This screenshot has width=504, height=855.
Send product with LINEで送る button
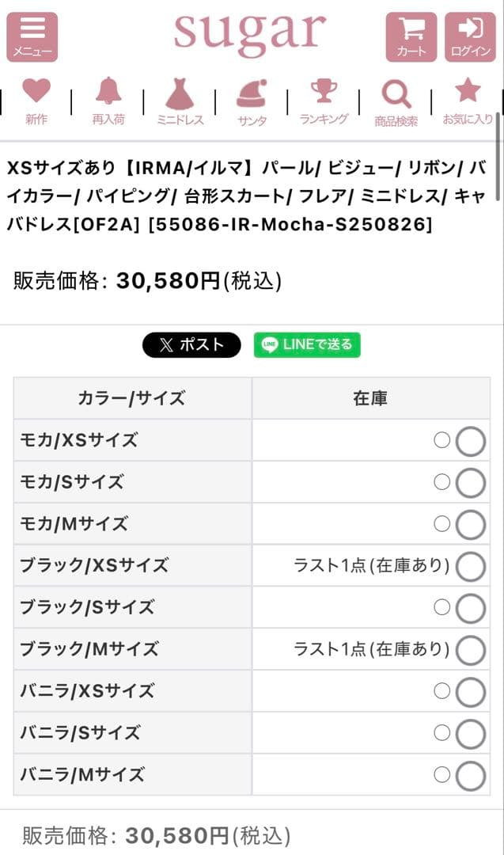tap(306, 345)
